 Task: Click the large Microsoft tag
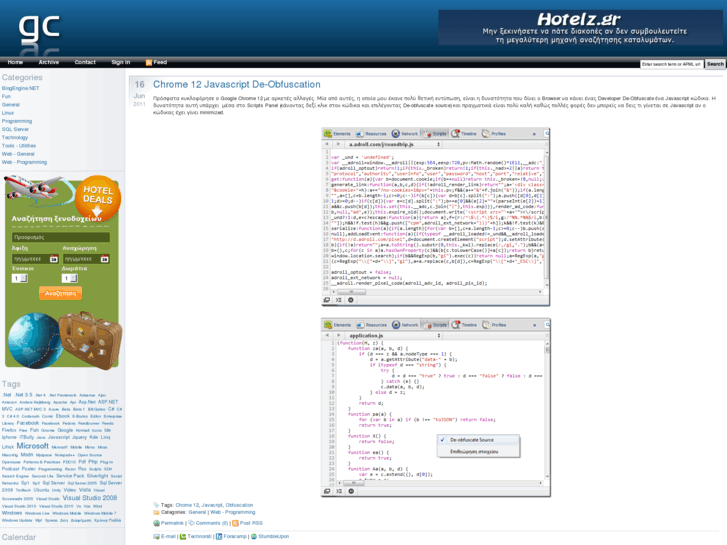coord(32,446)
